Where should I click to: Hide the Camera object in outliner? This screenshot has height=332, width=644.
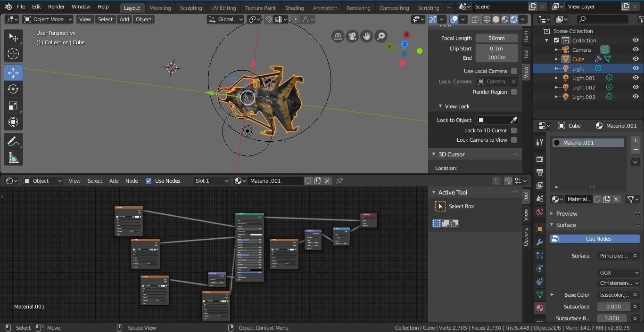coord(636,50)
